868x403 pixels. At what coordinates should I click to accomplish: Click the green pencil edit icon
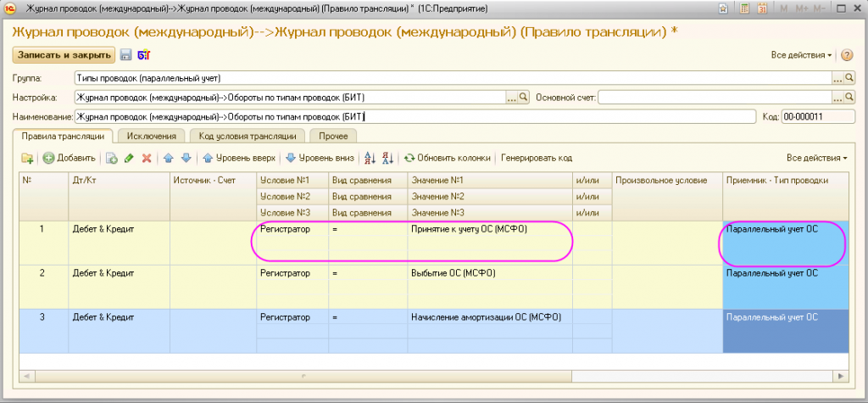pos(129,158)
